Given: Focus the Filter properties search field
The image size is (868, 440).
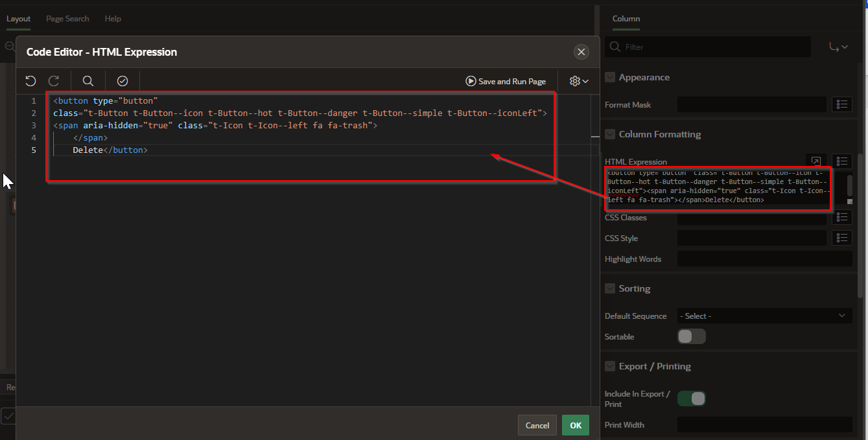Looking at the screenshot, I should coord(708,47).
